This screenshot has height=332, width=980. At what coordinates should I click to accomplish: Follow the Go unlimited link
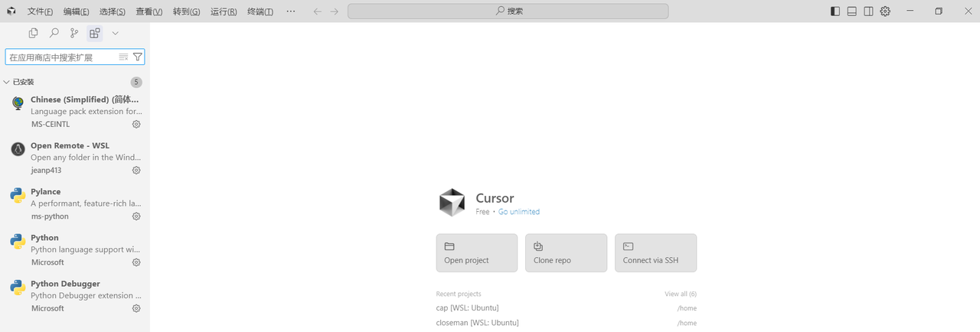(519, 212)
